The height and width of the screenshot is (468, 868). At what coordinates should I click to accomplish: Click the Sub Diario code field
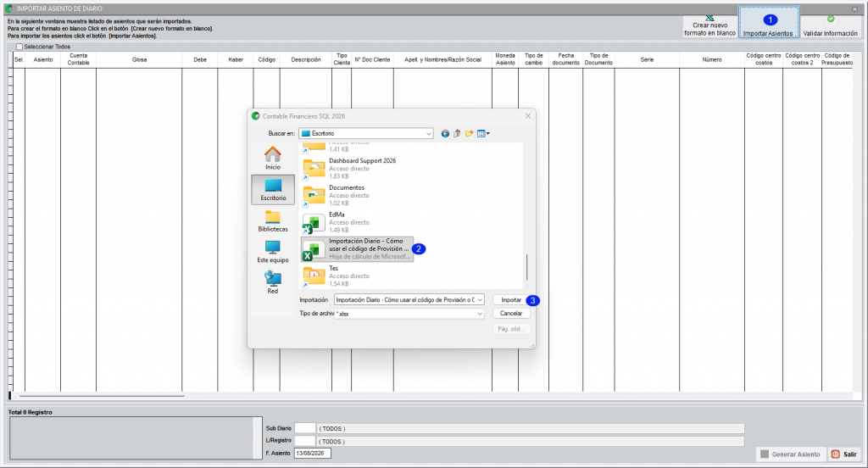pyautogui.click(x=305, y=428)
